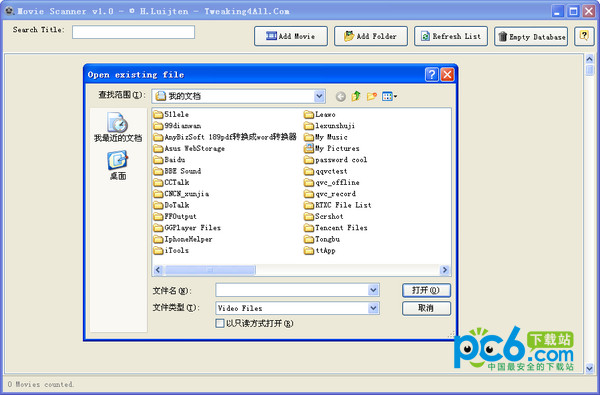Click the Add Movie button
The image size is (600, 395).
pos(291,36)
